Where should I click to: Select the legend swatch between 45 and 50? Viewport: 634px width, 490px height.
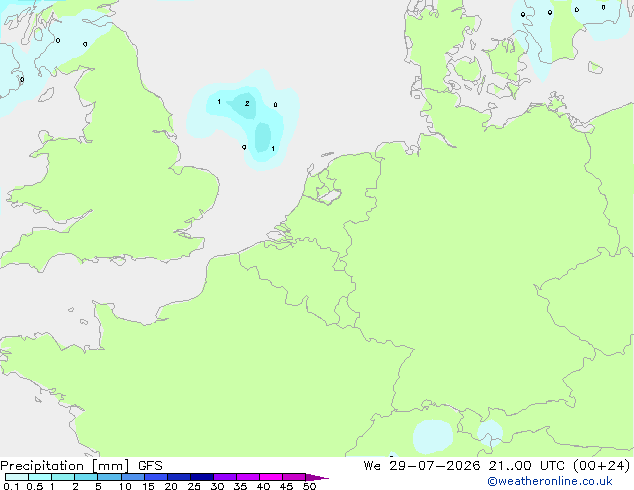[294, 477]
